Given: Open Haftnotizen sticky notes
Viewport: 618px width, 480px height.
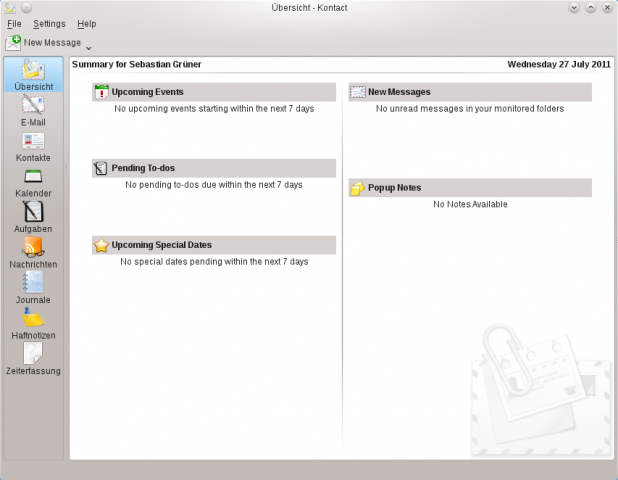Looking at the screenshot, I should [33, 324].
